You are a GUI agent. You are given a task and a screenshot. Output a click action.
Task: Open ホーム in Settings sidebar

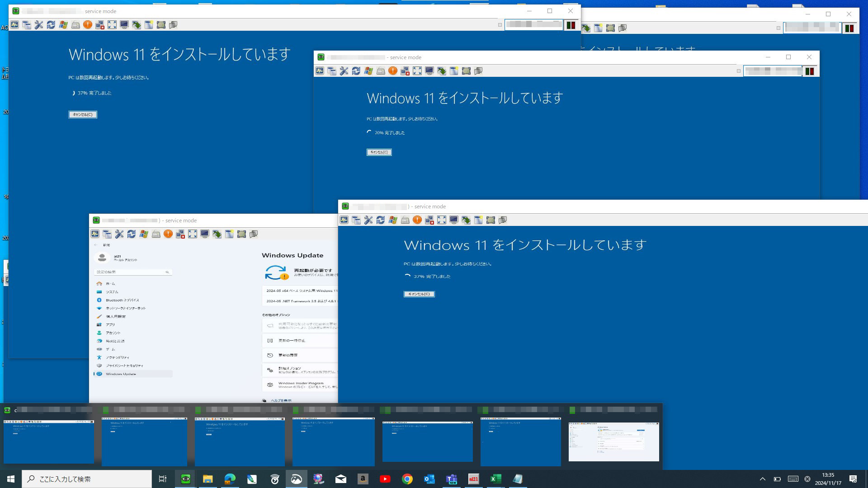pos(133,284)
